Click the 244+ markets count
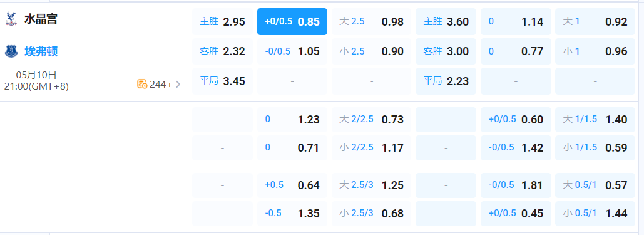Image resolution: width=644 pixels, height=235 pixels. (x=161, y=85)
